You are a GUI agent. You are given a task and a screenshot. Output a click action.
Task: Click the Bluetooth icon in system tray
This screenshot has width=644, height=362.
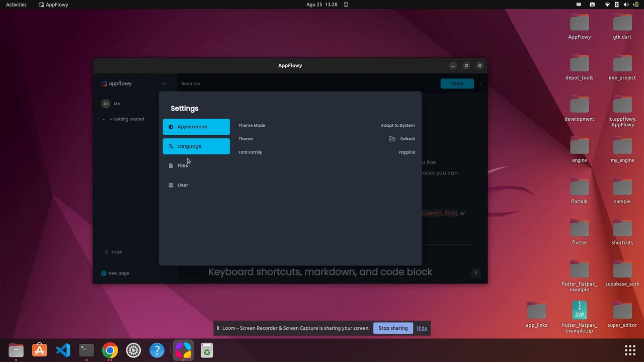(x=617, y=5)
